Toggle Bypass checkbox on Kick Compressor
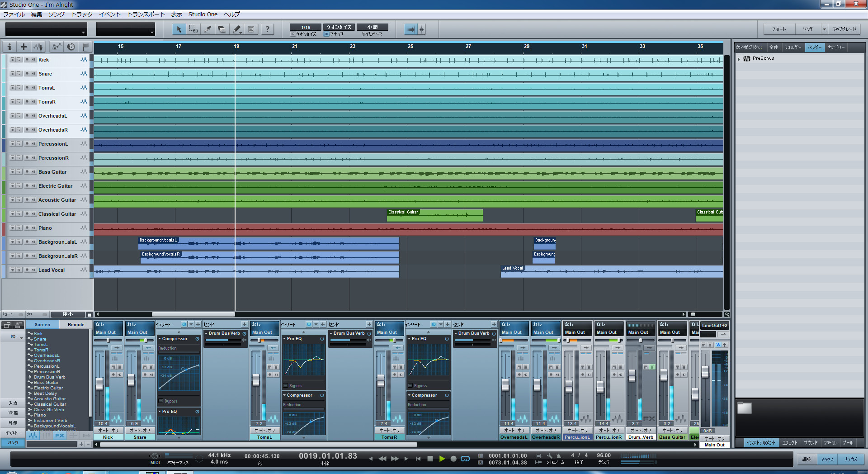868x474 pixels. coord(161,401)
